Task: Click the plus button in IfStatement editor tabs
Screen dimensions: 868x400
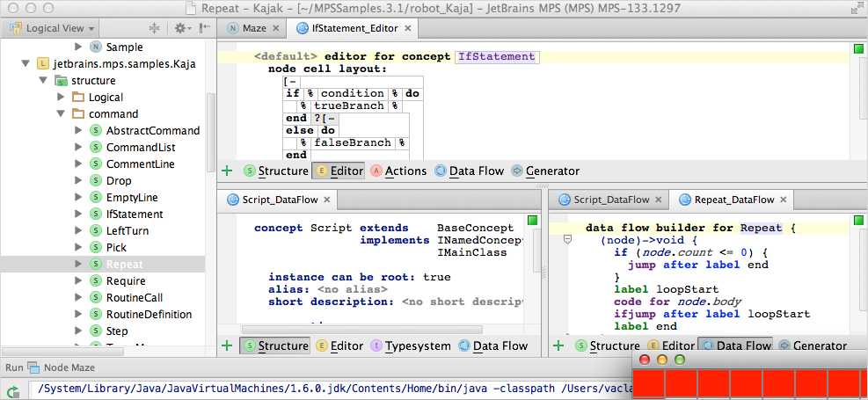Action: click(226, 171)
